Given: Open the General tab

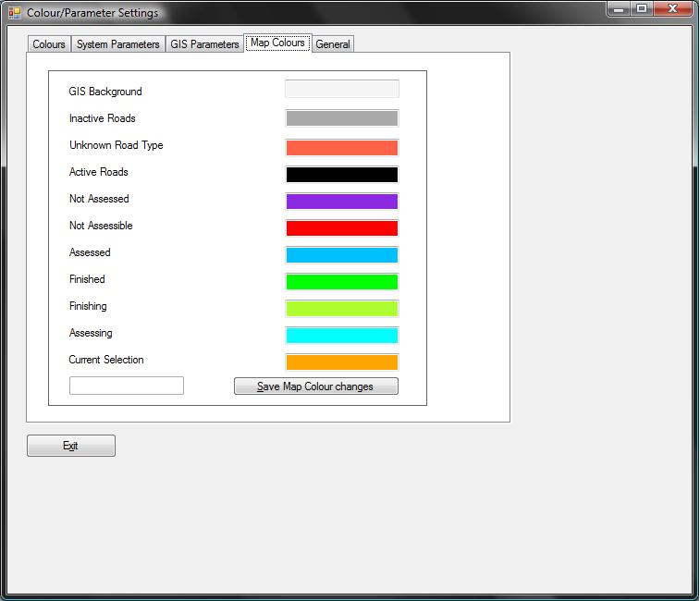Looking at the screenshot, I should [333, 44].
